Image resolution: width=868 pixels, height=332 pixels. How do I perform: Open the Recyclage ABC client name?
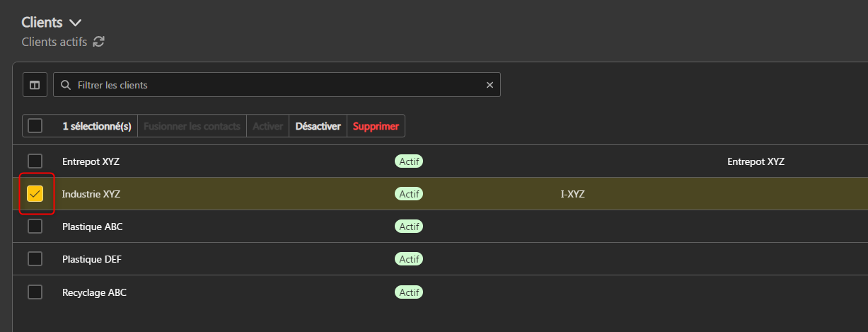pos(94,292)
